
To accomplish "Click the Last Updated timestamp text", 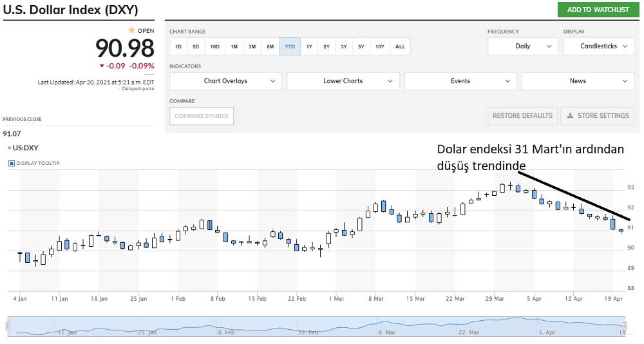I will click(96, 82).
